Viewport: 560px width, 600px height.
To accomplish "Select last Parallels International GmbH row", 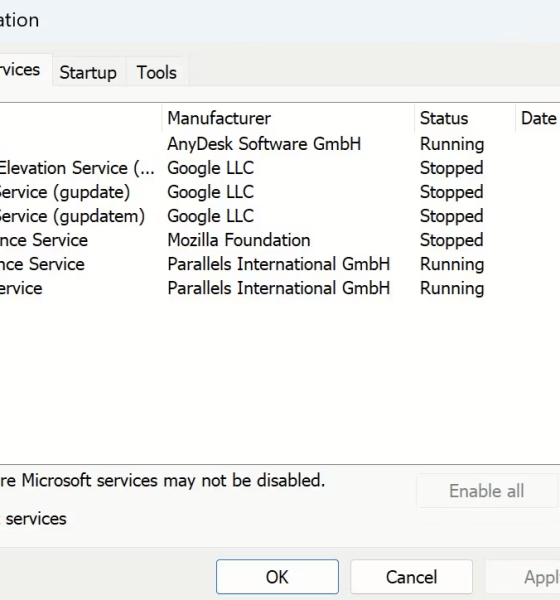I will point(280,288).
